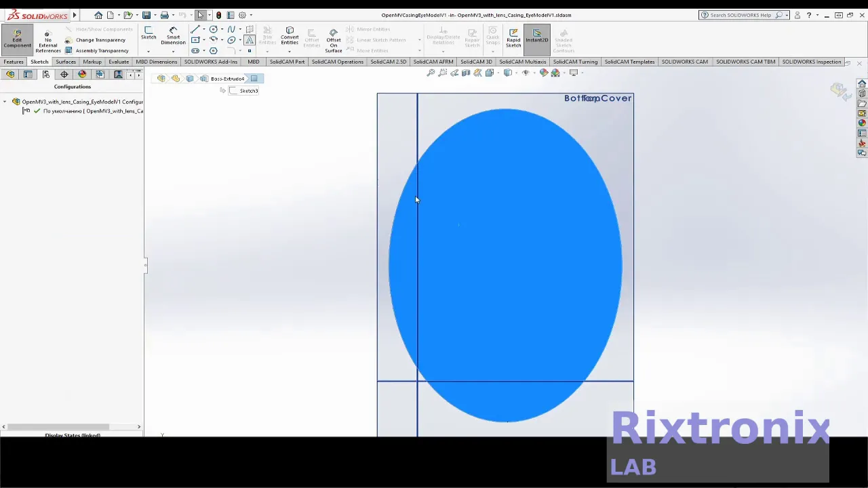This screenshot has width=868, height=488.
Task: Open the Sketch tool
Action: (149, 33)
